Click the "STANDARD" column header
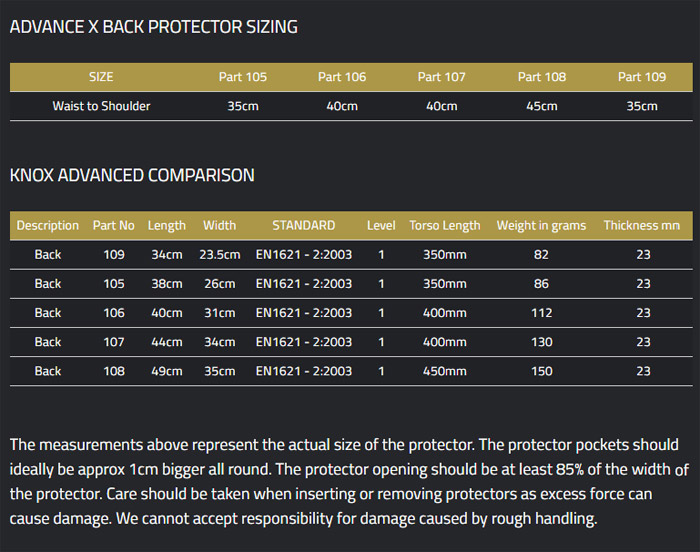Screen dimensions: 700x552 point(303,226)
